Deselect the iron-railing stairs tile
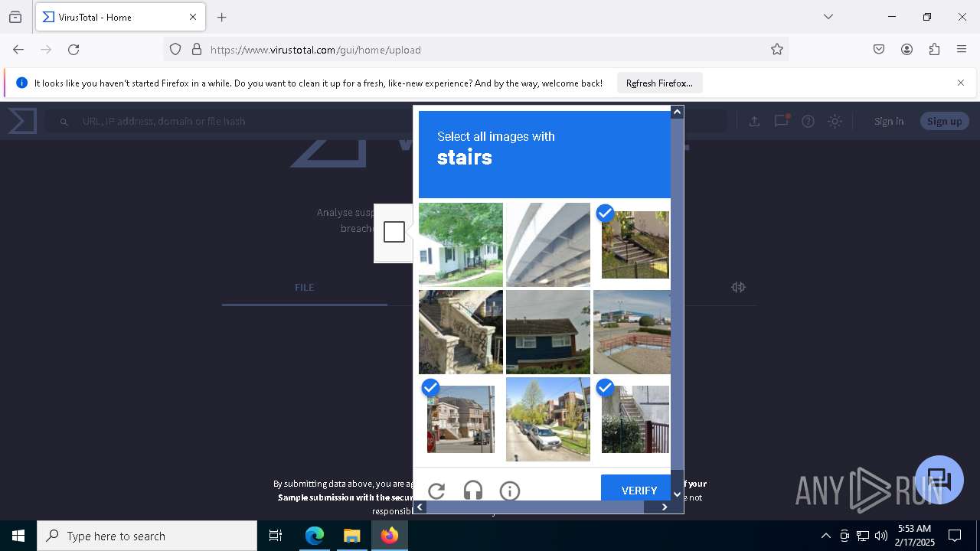Viewport: 980px width, 551px height. click(x=635, y=245)
